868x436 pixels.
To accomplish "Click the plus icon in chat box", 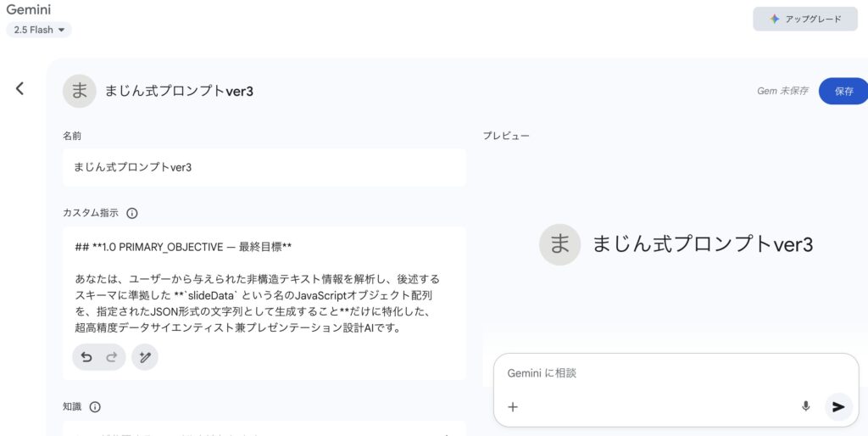I will pos(512,407).
